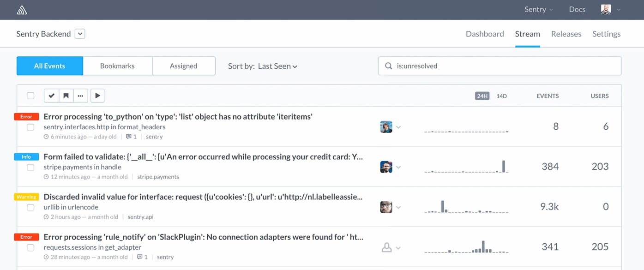Screen dimensions: 644x270
Task: Expand assignee dropdown on Discarded invalid row
Action: (398, 208)
